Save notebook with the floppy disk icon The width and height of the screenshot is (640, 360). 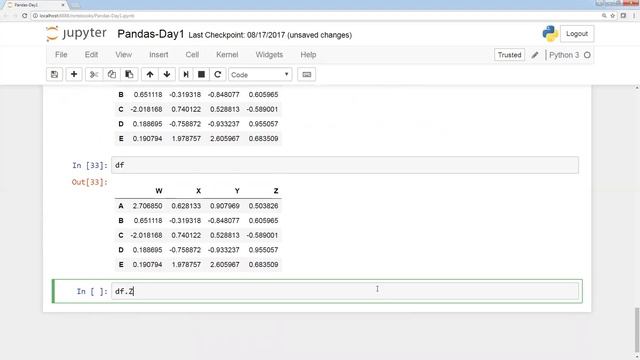coord(54,75)
